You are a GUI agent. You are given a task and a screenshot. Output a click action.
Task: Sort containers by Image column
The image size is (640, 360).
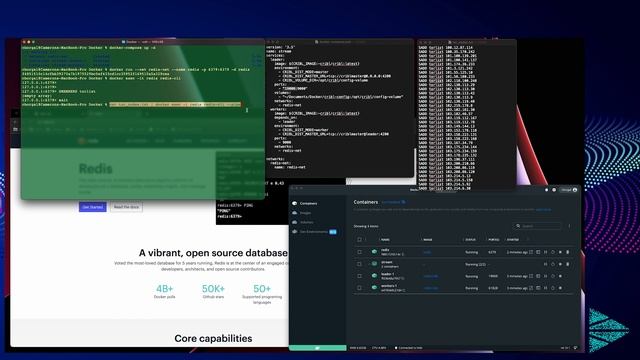(x=428, y=240)
